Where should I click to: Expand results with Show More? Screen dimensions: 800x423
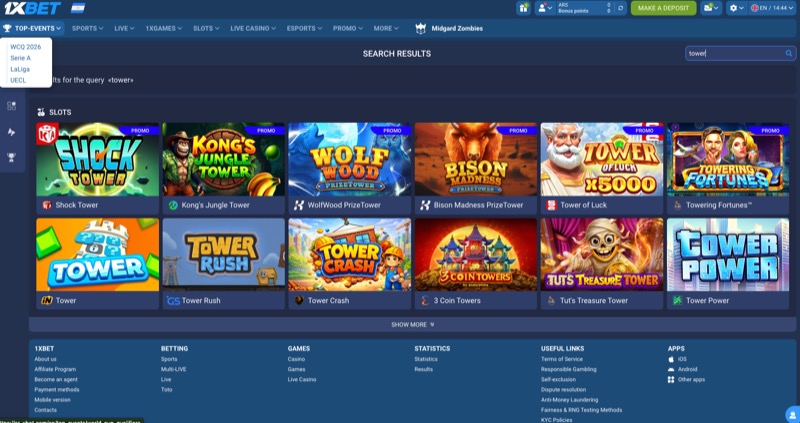412,325
